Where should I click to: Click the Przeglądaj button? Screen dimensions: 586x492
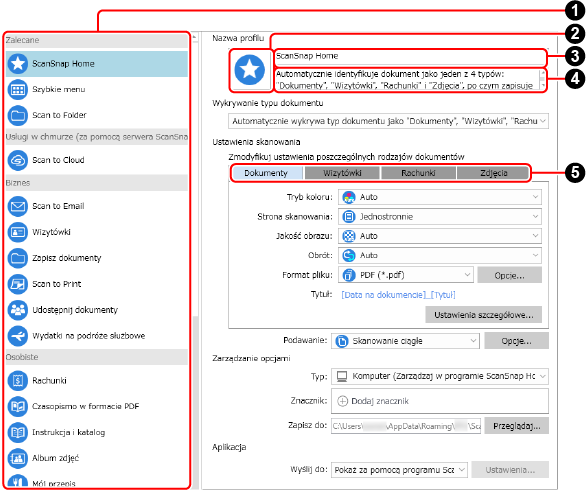tap(516, 426)
